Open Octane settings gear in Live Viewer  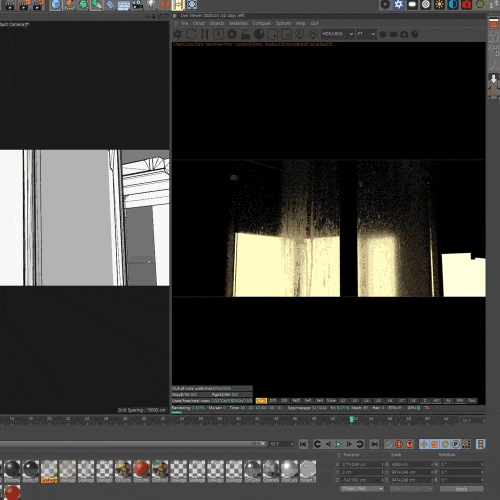click(232, 34)
